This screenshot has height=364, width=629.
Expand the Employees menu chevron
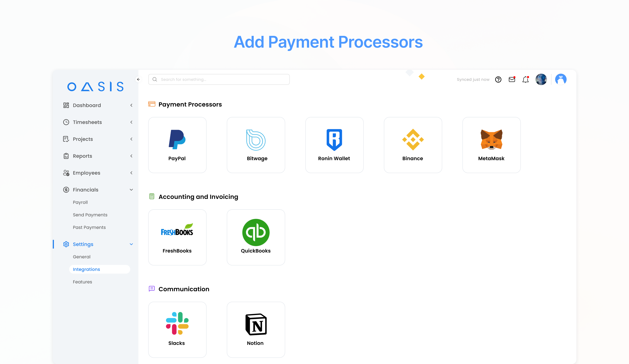[x=131, y=173]
